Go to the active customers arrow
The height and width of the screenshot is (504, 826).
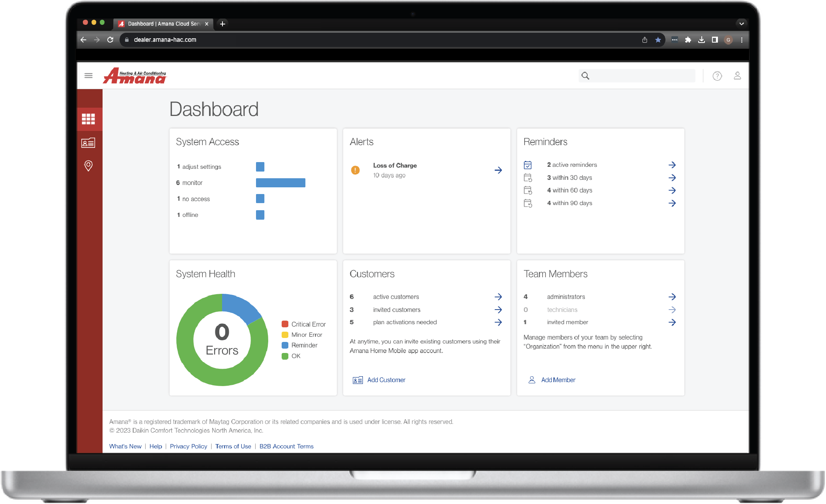[x=498, y=297]
